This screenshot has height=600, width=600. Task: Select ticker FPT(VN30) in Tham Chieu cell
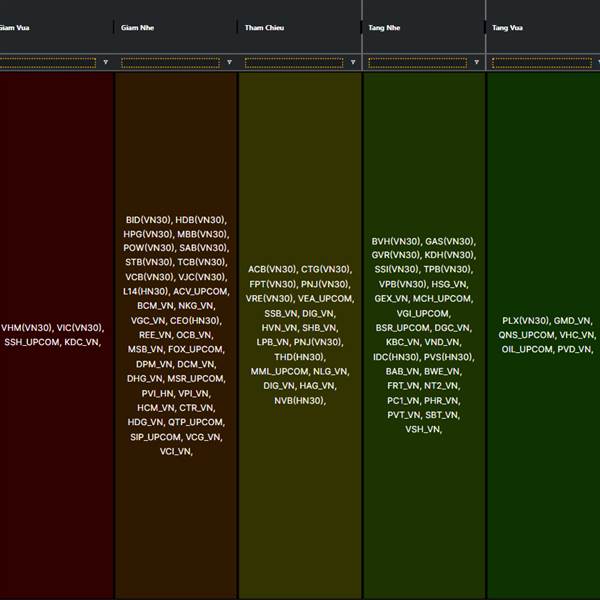pos(272,284)
